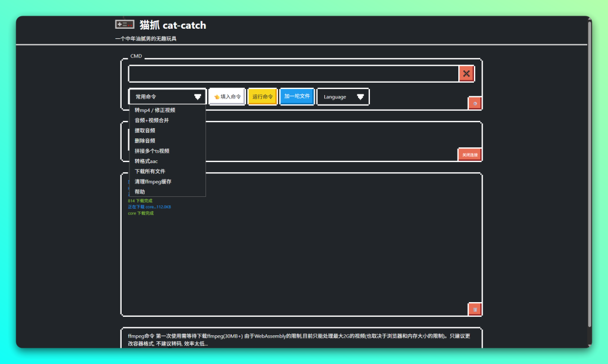Pick 删除音频 from the command list
The width and height of the screenshot is (608, 364).
click(x=145, y=141)
